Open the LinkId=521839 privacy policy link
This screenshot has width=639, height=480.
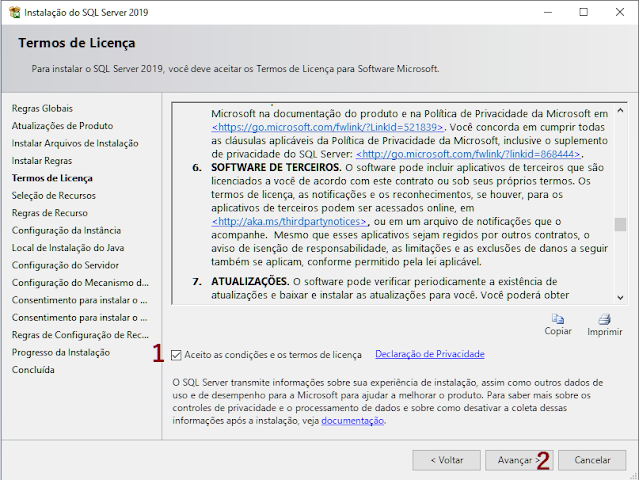coord(327,127)
